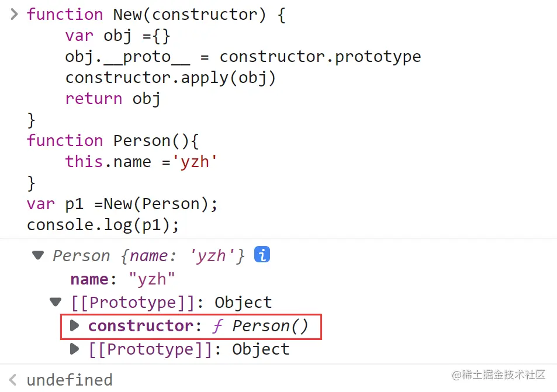Click the Person {name: 'yzh'} object preview

(x=148, y=256)
